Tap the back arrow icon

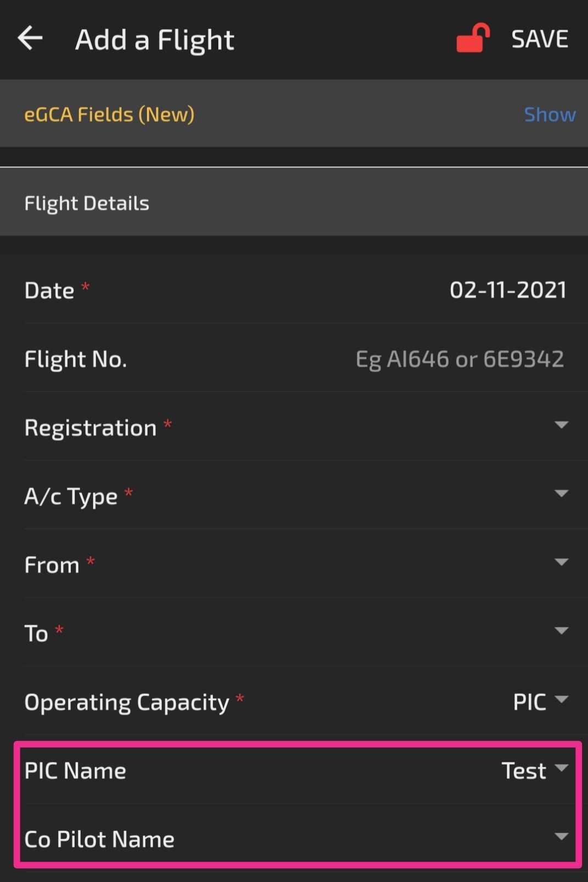(x=30, y=38)
